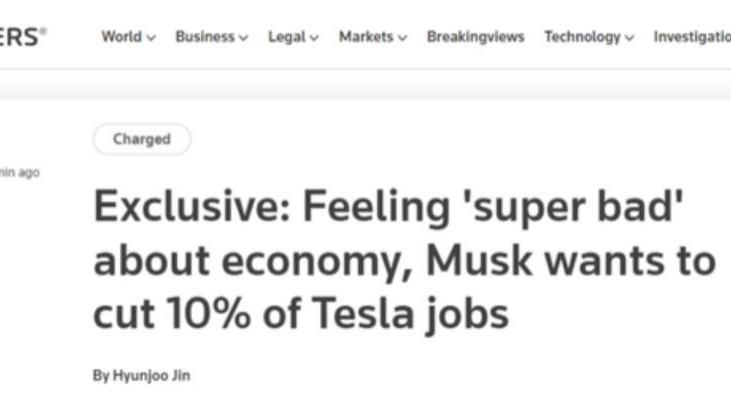Click the 'By' byline label
Viewport: 731px width, 412px height.
point(100,376)
